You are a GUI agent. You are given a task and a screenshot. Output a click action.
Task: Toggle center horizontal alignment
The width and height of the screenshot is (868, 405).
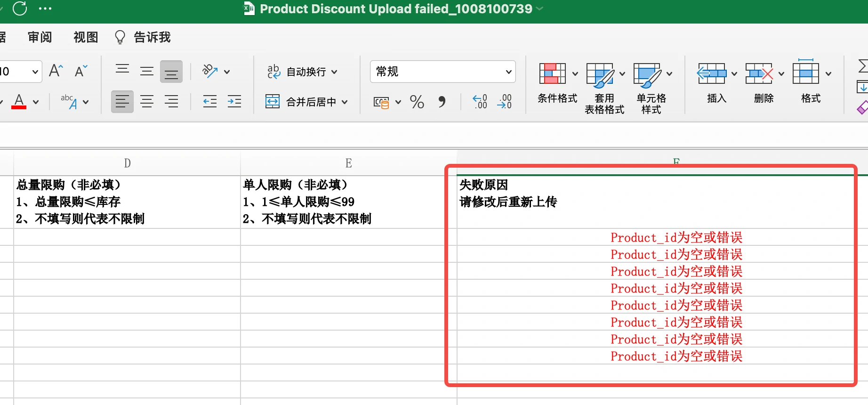(147, 102)
